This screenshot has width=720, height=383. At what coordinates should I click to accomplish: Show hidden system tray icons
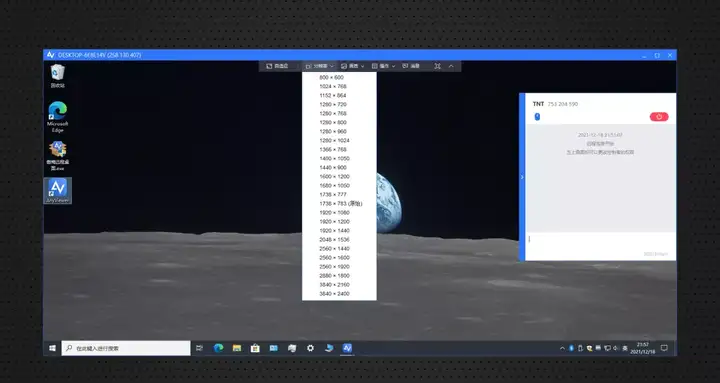[x=562, y=349]
